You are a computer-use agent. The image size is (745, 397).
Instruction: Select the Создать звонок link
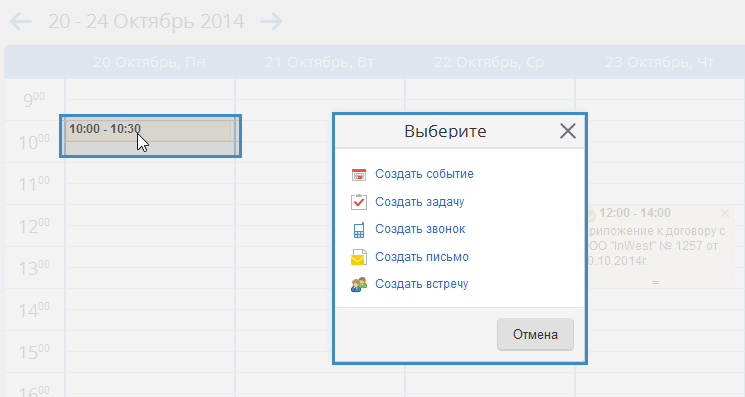pyautogui.click(x=420, y=229)
